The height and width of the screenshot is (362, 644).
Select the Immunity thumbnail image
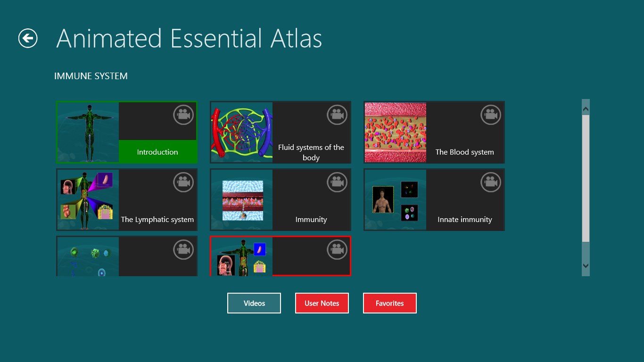point(242,200)
